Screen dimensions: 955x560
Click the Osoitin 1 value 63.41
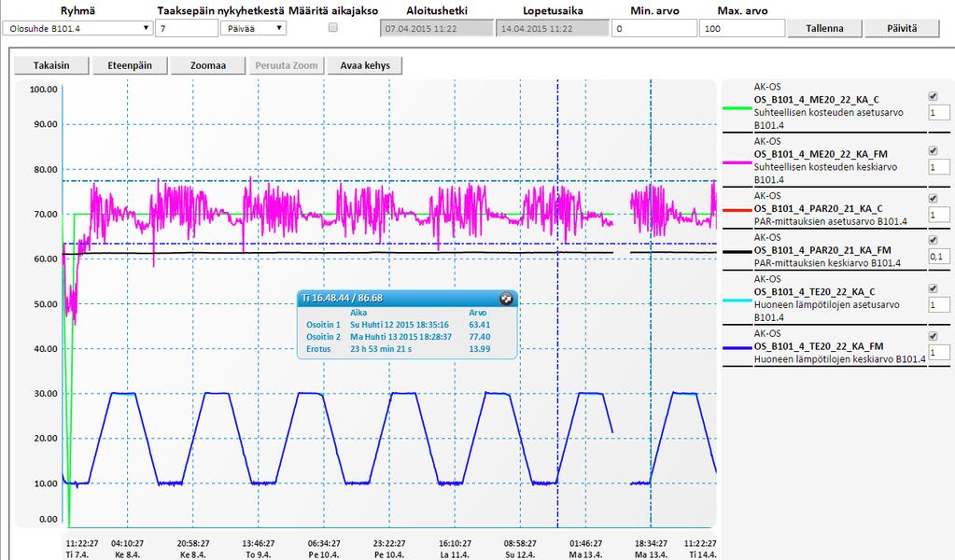click(x=479, y=325)
